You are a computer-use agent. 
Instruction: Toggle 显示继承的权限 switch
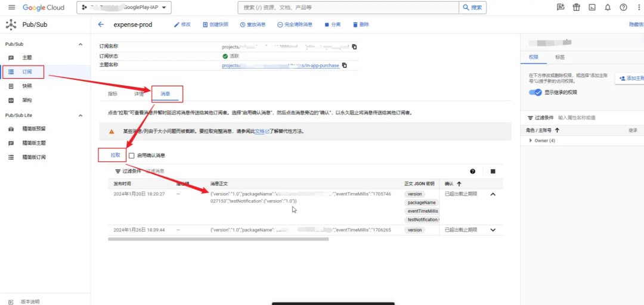(x=535, y=92)
